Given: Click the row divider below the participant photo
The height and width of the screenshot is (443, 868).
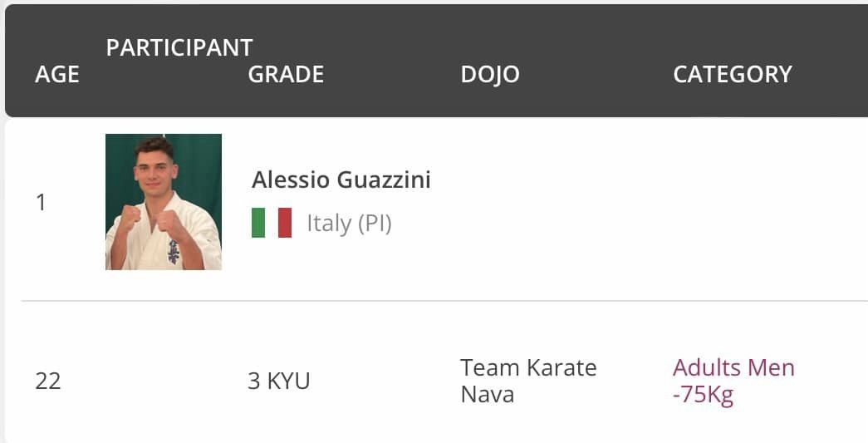Looking at the screenshot, I should pyautogui.click(x=444, y=301).
